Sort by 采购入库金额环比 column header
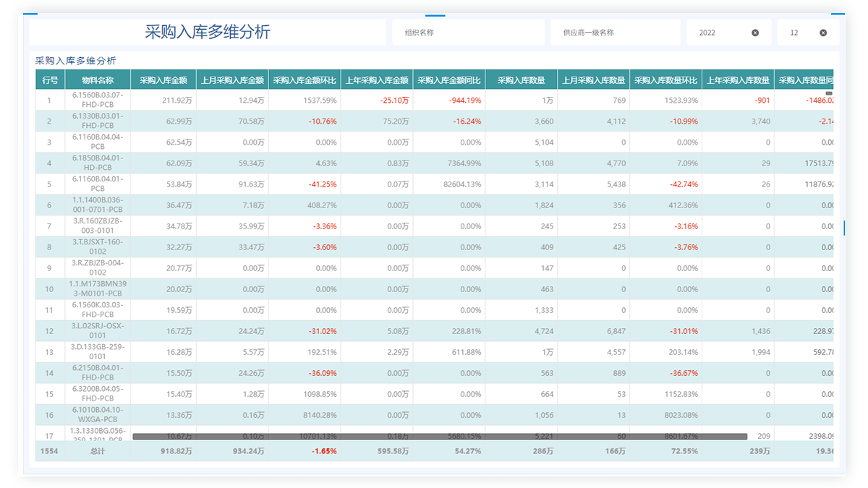The height and width of the screenshot is (488, 868). [x=305, y=80]
